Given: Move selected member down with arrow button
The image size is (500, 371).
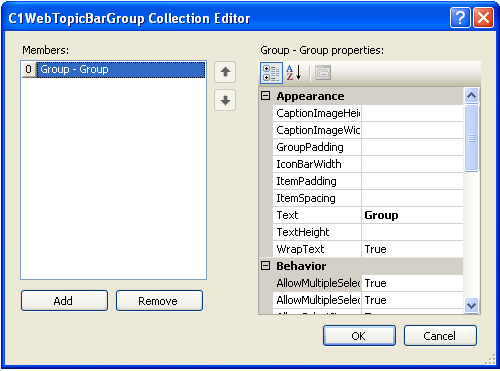Looking at the screenshot, I should coord(225,100).
